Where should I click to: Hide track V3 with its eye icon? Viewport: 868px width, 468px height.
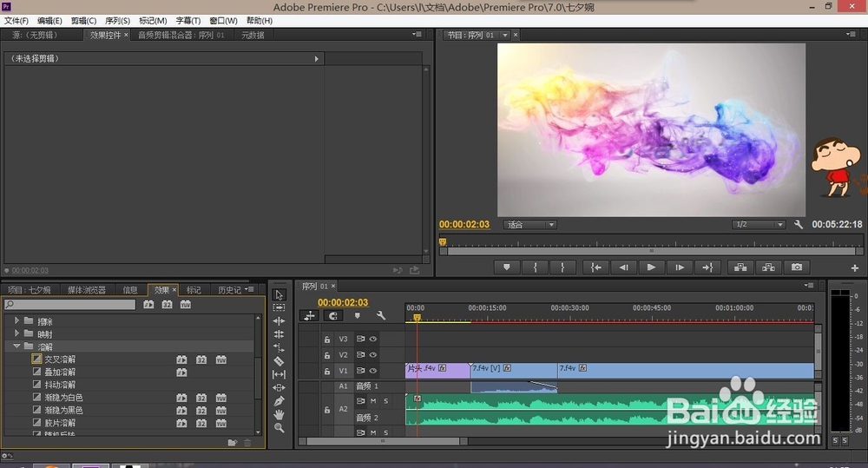pos(373,339)
